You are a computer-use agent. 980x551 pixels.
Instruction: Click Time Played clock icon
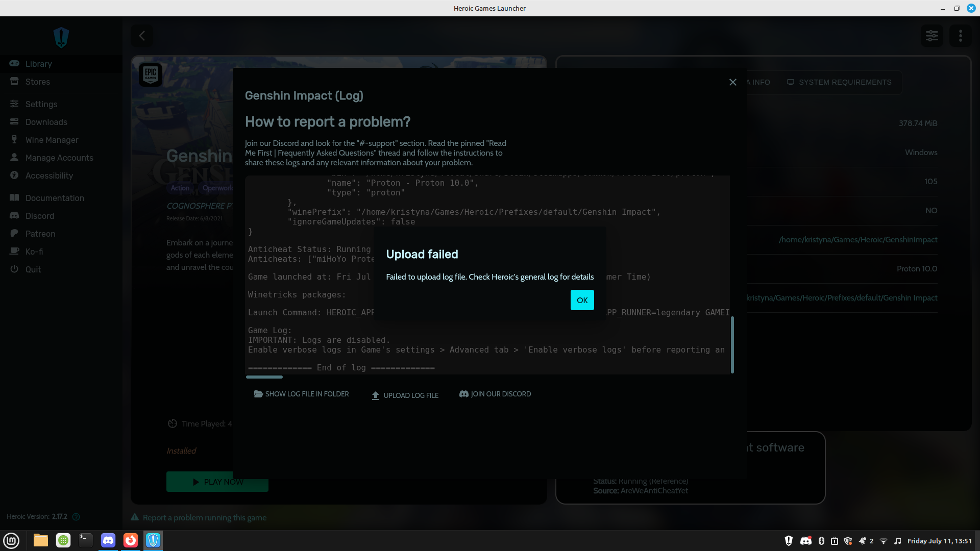coord(173,423)
